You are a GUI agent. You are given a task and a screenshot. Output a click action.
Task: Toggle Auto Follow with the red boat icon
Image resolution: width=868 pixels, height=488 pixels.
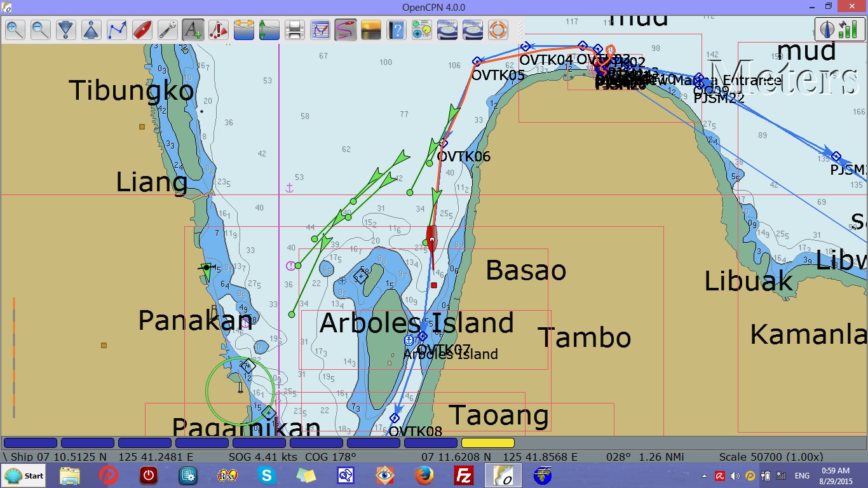pyautogui.click(x=142, y=29)
